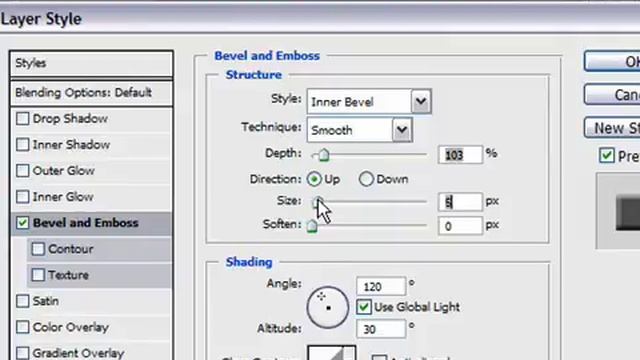Open the Contour sub-item label
Image resolution: width=640 pixels, height=360 pixels.
coord(71,249)
